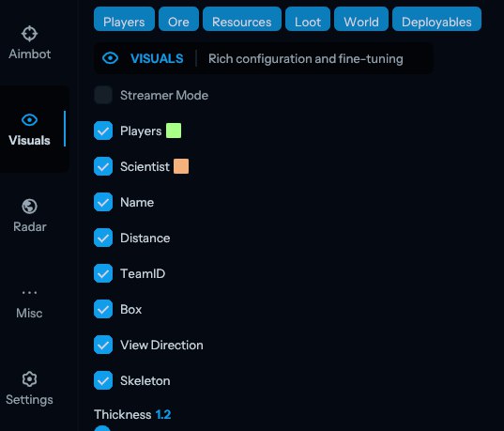Open the Loot tab
The image size is (504, 431).
(x=308, y=19)
